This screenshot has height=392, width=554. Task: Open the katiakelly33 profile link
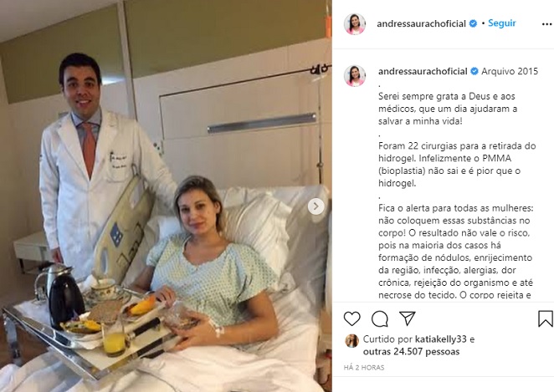[x=440, y=339]
